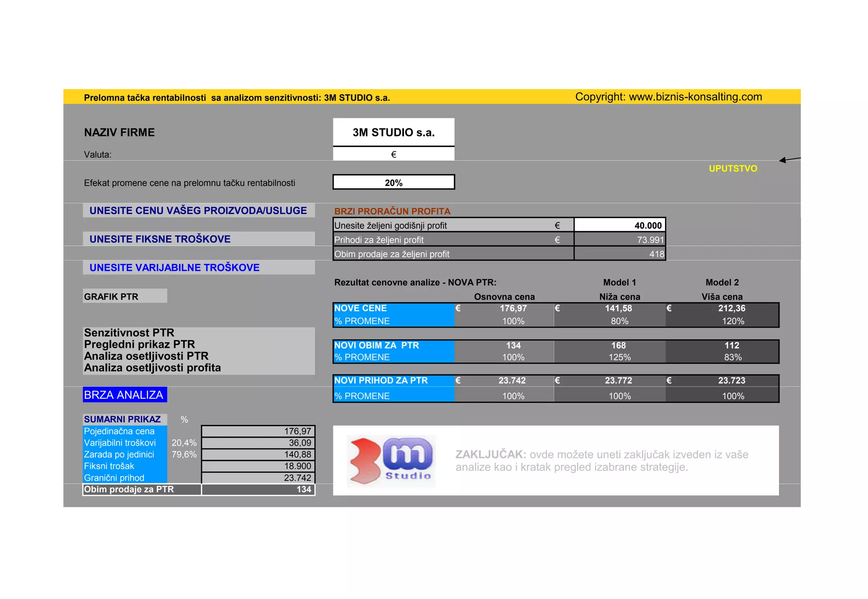
Task: Click UNESITE CENU VAŠEG PROIZVODA/USLUGE button
Action: click(x=198, y=211)
